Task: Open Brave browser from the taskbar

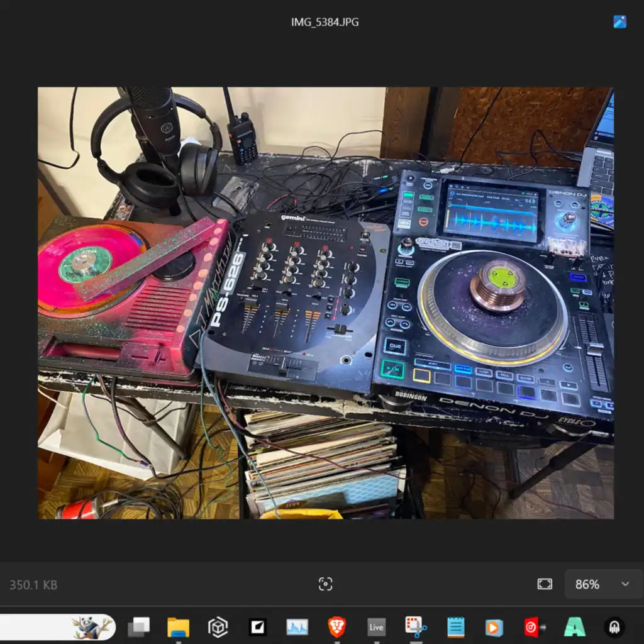Action: [x=337, y=627]
